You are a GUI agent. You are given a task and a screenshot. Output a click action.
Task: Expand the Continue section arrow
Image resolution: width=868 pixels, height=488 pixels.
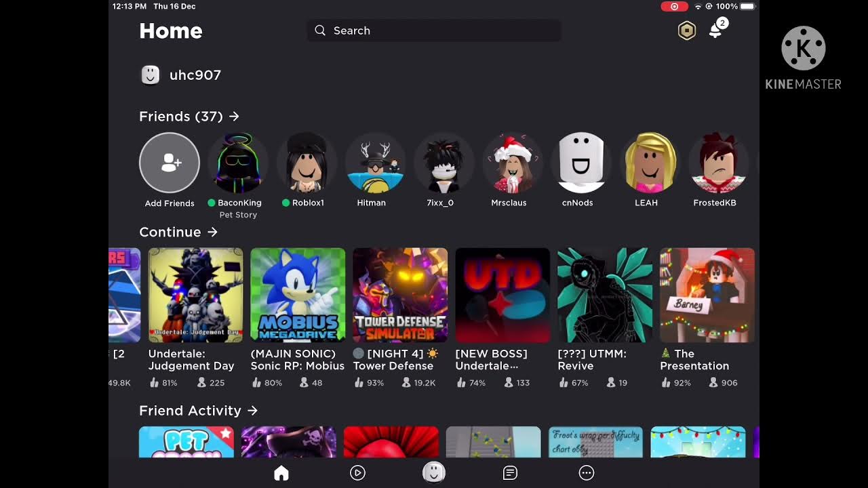pos(212,232)
